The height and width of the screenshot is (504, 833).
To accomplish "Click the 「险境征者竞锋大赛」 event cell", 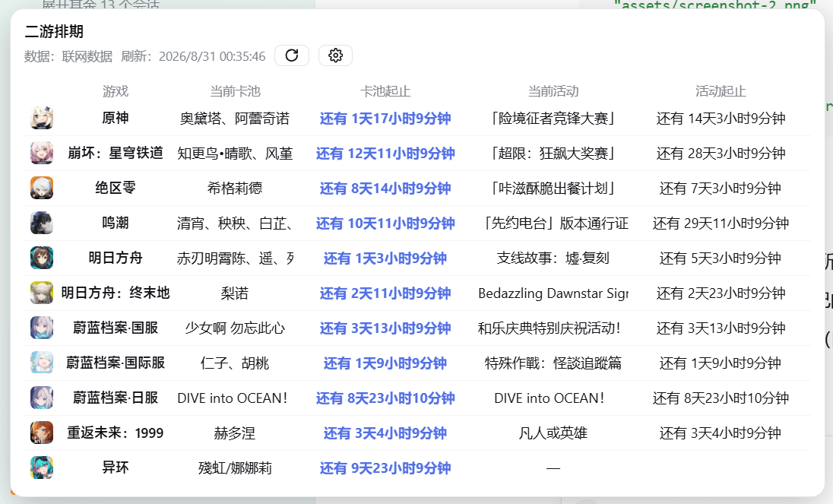I will pos(553,119).
